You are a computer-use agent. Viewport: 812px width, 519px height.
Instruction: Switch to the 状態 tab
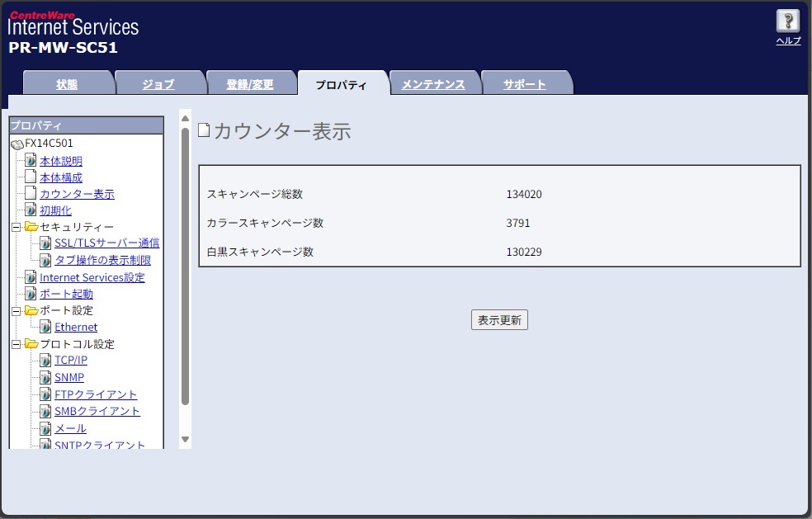[68, 84]
